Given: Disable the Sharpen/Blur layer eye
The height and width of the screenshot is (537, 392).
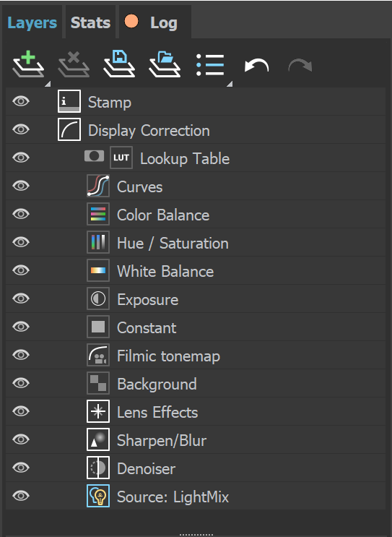Looking at the screenshot, I should click(x=21, y=439).
